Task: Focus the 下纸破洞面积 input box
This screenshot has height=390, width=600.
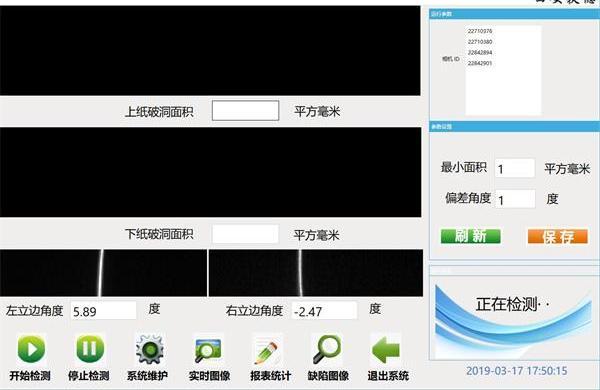Action: (245, 234)
